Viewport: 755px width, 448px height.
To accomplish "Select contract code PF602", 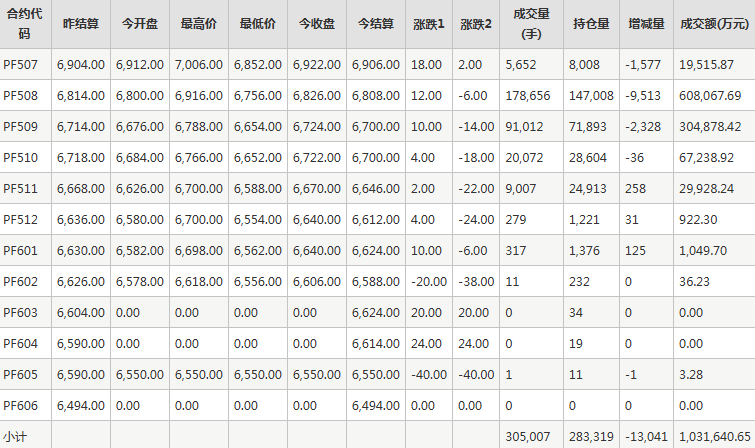I will coord(20,281).
